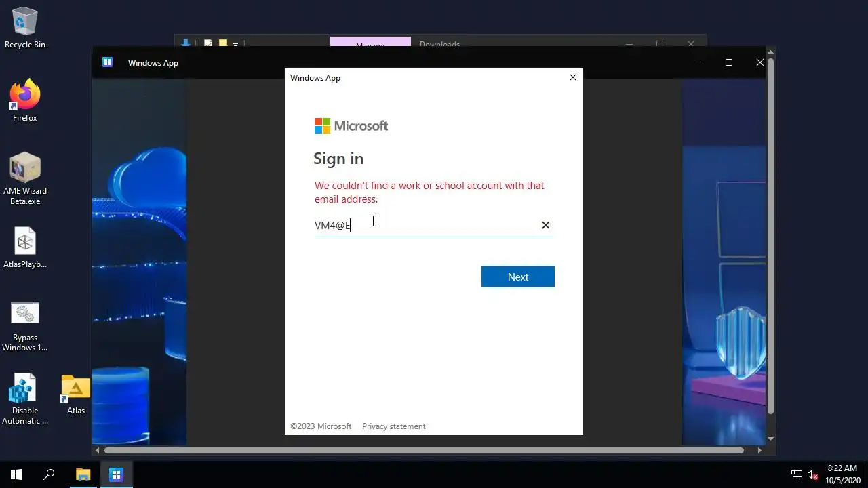Viewport: 868px width, 488px height.
Task: Clear the email field with the X
Action: coord(545,225)
